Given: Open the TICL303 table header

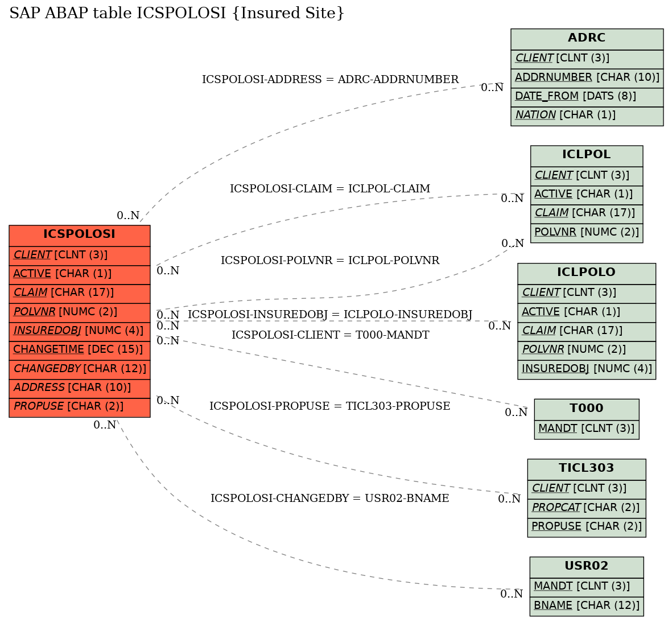Looking at the screenshot, I should click(586, 469).
